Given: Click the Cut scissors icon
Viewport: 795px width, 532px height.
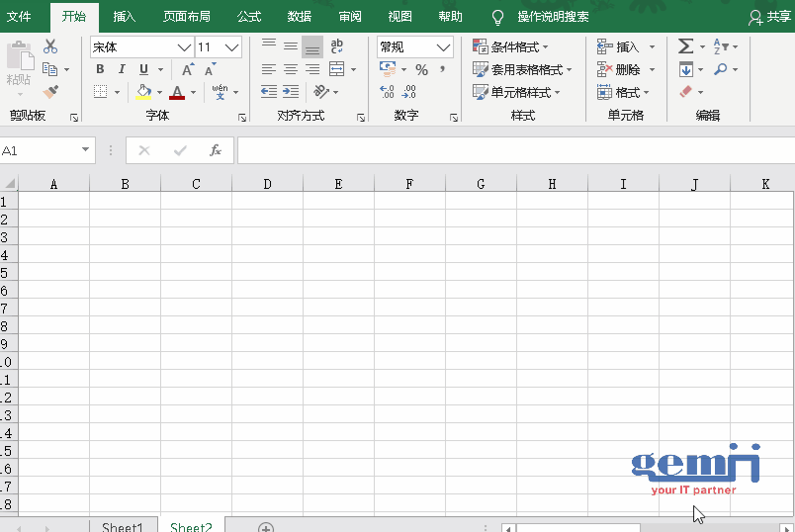Looking at the screenshot, I should coord(50,46).
